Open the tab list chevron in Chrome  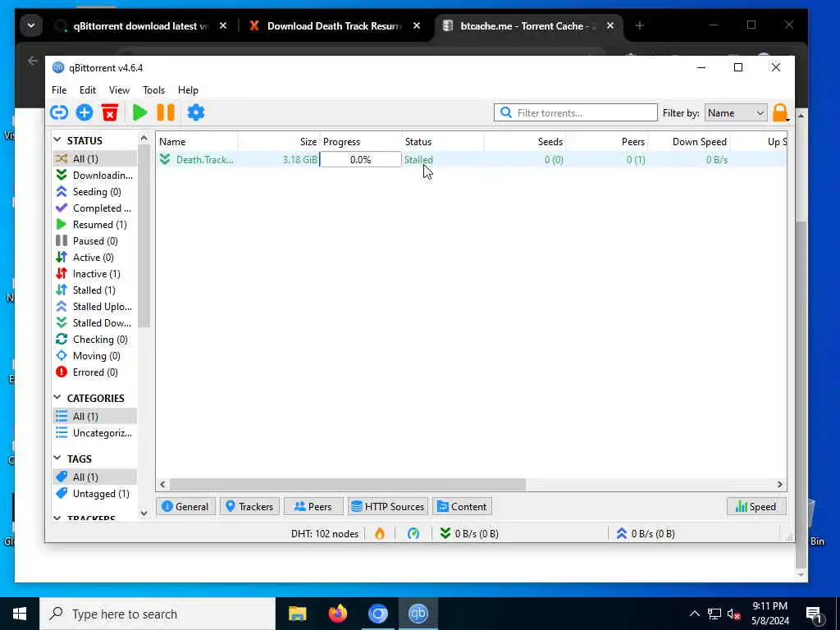point(31,25)
